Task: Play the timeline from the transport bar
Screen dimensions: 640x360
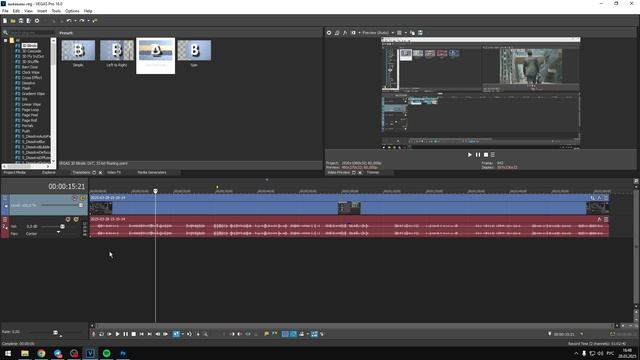Action: tap(117, 334)
